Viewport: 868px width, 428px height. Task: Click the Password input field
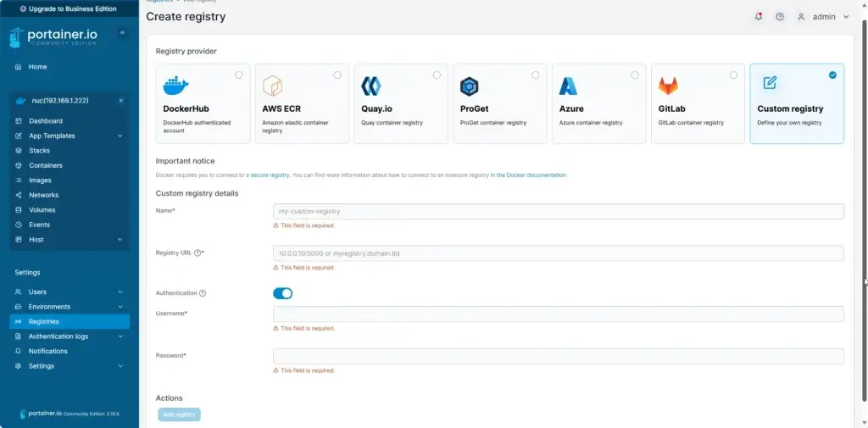[559, 356]
